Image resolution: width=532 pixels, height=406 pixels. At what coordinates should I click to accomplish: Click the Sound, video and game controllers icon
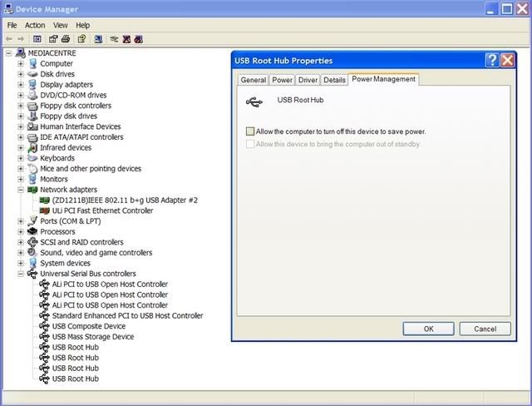[32, 253]
